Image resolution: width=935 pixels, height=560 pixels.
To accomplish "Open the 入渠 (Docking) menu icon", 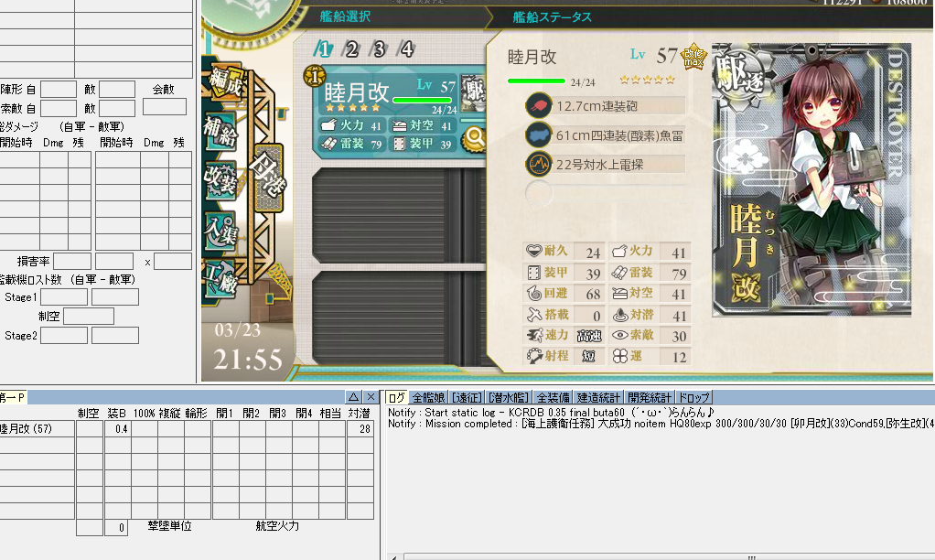I will pyautogui.click(x=220, y=231).
